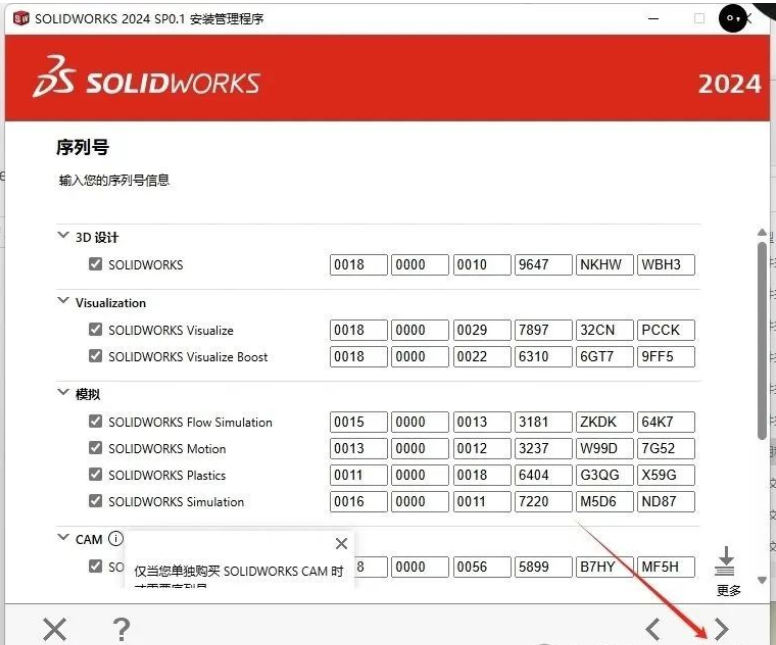The width and height of the screenshot is (776, 645).
Task: Click the vertical scrollbar thumb
Action: (x=762, y=340)
